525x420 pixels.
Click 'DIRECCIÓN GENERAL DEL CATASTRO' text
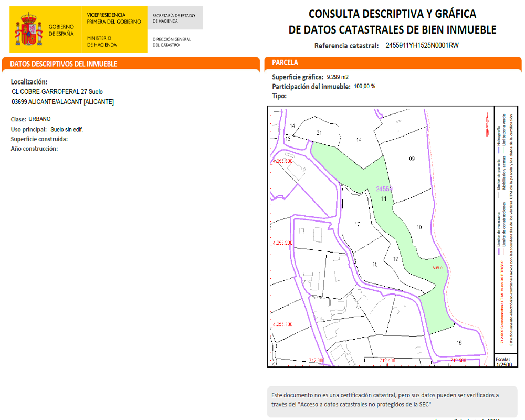(x=172, y=42)
